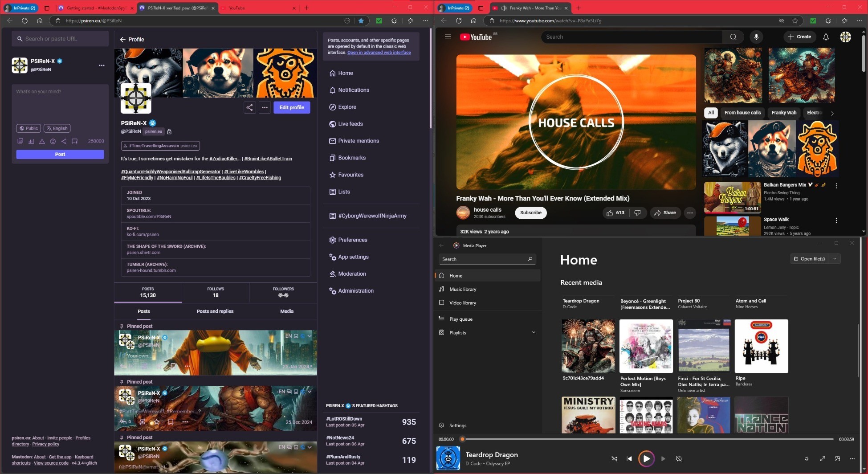Viewport: 868px width, 474px height.
Task: Open Bookmarks in Mastodon navigation
Action: click(x=347, y=158)
